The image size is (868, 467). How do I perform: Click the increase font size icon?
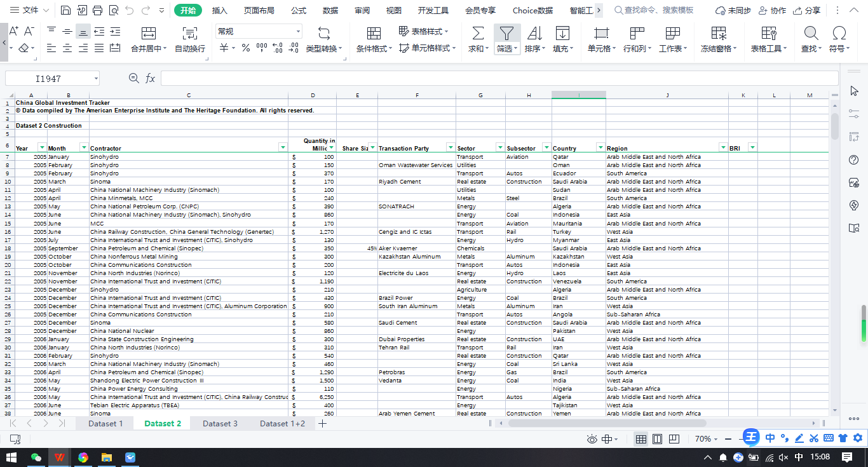(13, 31)
